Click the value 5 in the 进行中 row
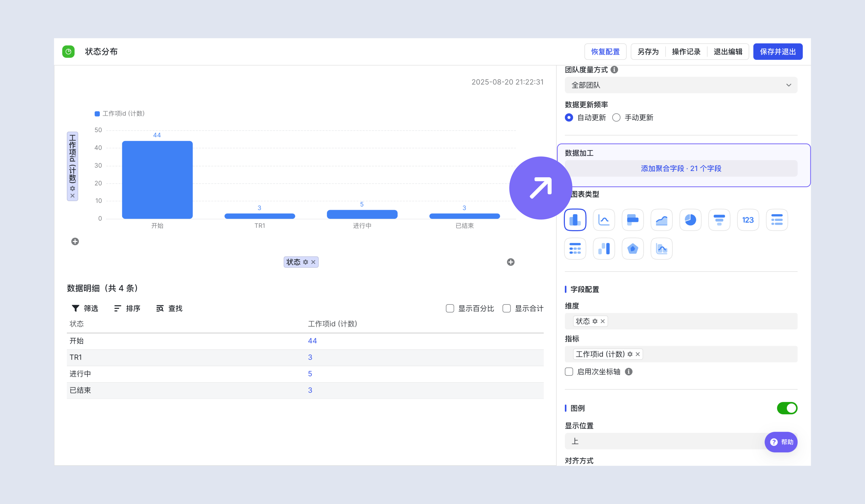 [310, 374]
